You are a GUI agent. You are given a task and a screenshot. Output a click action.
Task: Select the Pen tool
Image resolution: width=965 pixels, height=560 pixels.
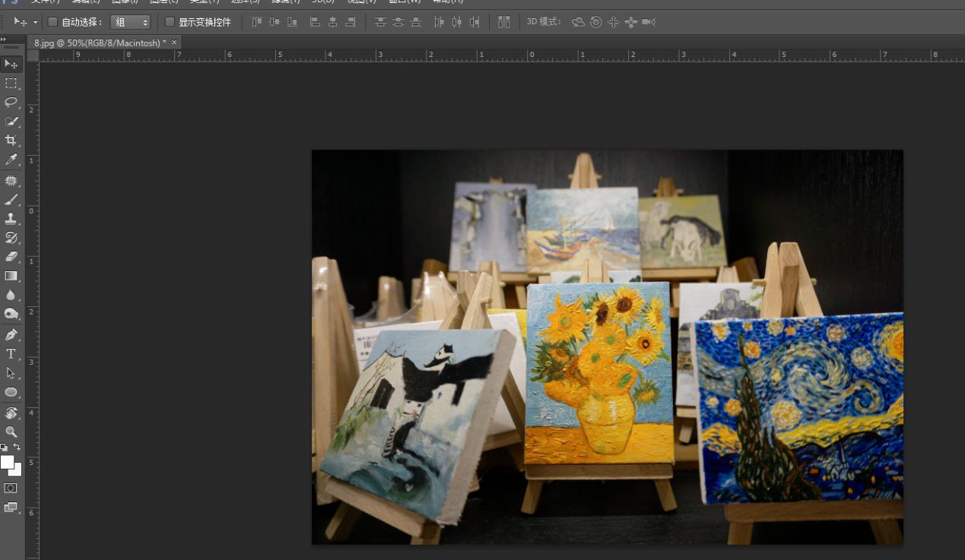[x=11, y=335]
